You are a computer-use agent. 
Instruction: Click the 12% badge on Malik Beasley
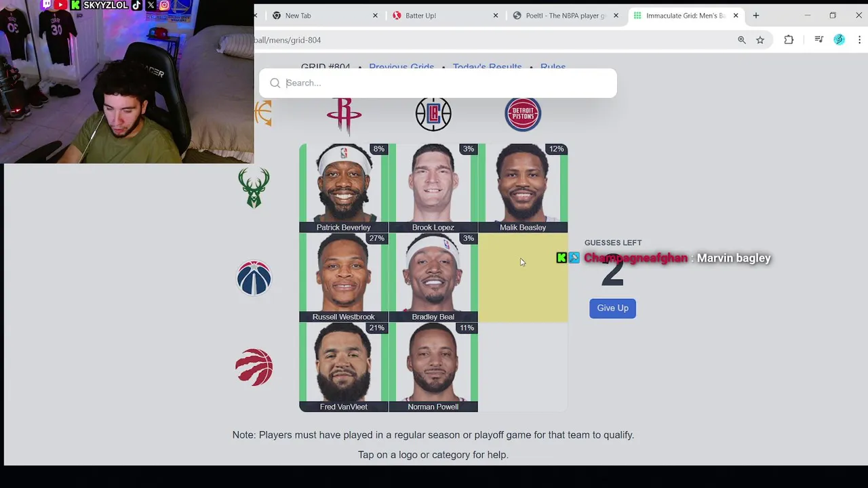(x=556, y=148)
